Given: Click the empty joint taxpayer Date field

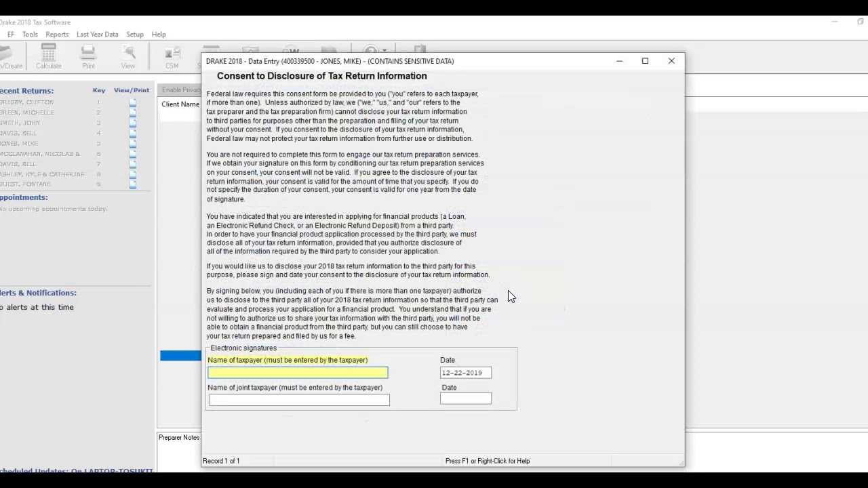Looking at the screenshot, I should click(466, 399).
